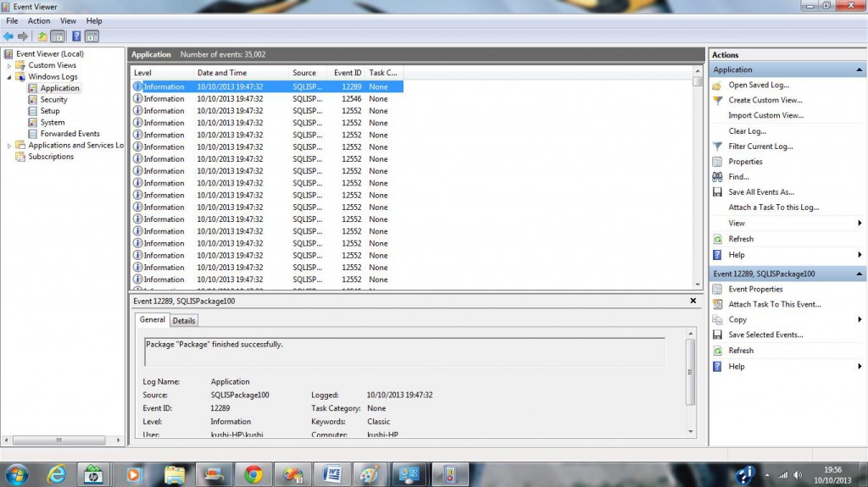Click the Back arrow in the toolbar
Screen dimensions: 868x487
click(8, 36)
